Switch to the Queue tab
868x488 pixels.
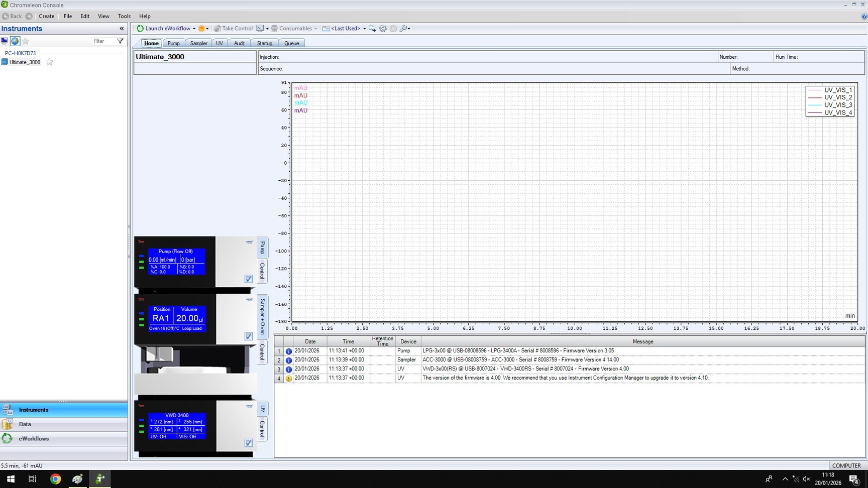[x=292, y=43]
